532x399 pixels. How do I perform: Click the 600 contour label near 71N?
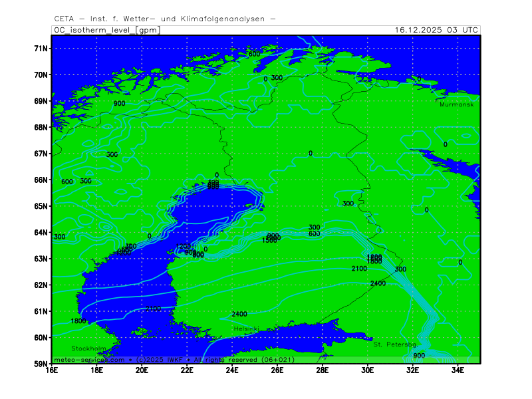tap(254, 53)
